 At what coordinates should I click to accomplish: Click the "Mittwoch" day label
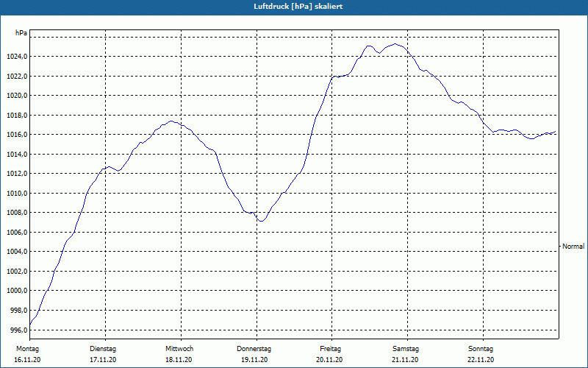pos(179,349)
